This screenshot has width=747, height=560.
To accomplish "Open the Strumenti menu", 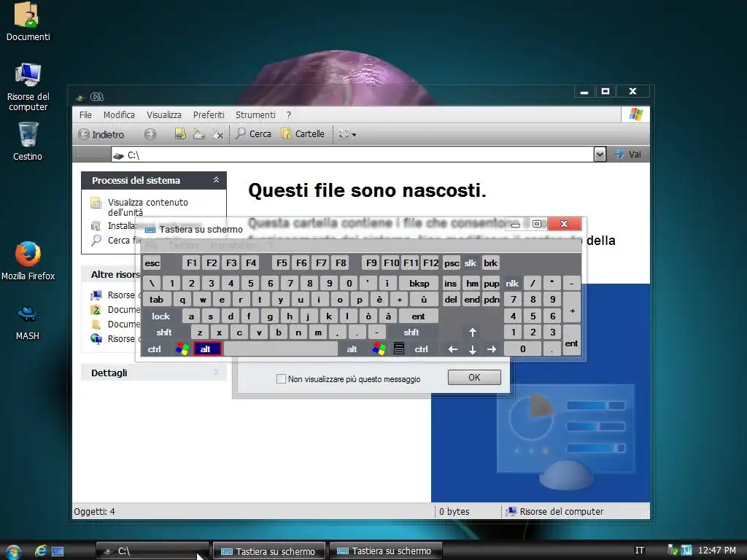I will [x=255, y=114].
